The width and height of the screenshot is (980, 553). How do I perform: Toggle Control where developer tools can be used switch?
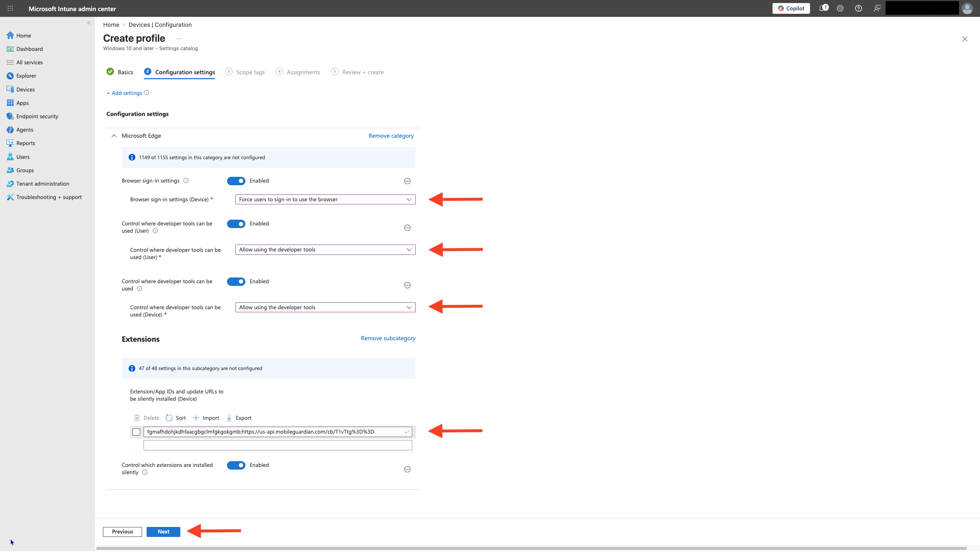236,282
